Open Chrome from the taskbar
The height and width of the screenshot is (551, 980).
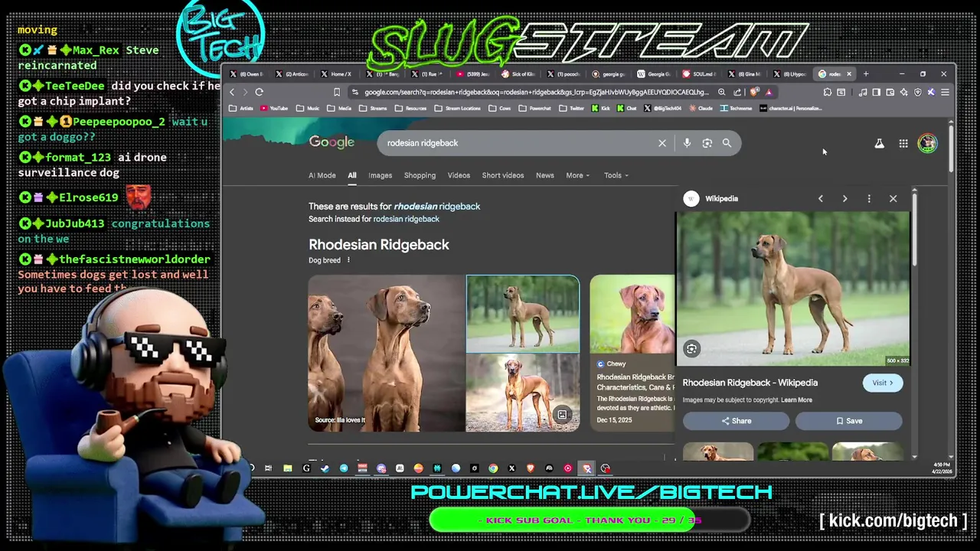click(493, 468)
